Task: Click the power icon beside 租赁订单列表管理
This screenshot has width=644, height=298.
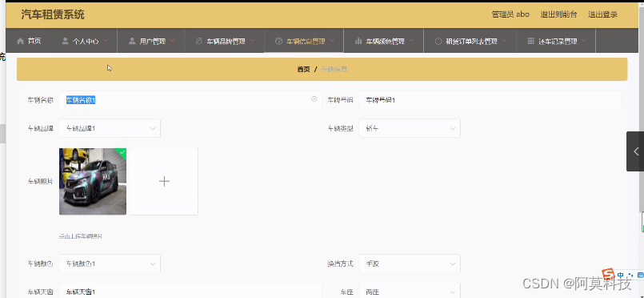Action: (x=438, y=41)
